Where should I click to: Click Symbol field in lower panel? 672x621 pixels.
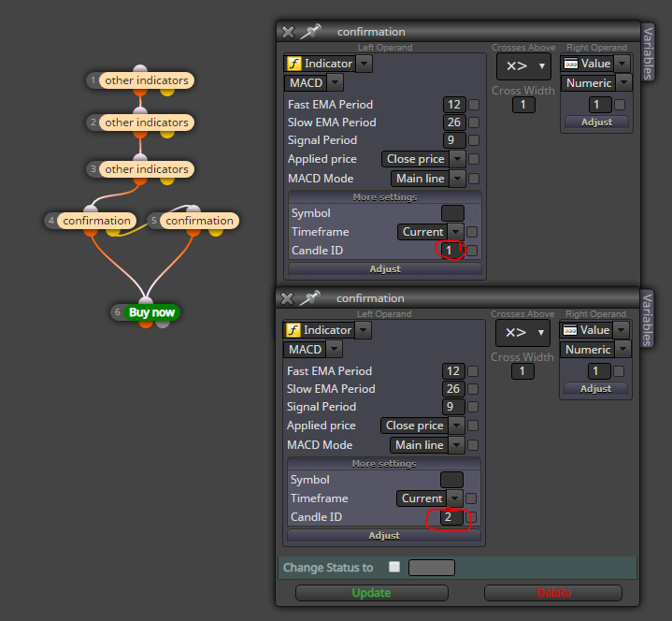tap(451, 480)
